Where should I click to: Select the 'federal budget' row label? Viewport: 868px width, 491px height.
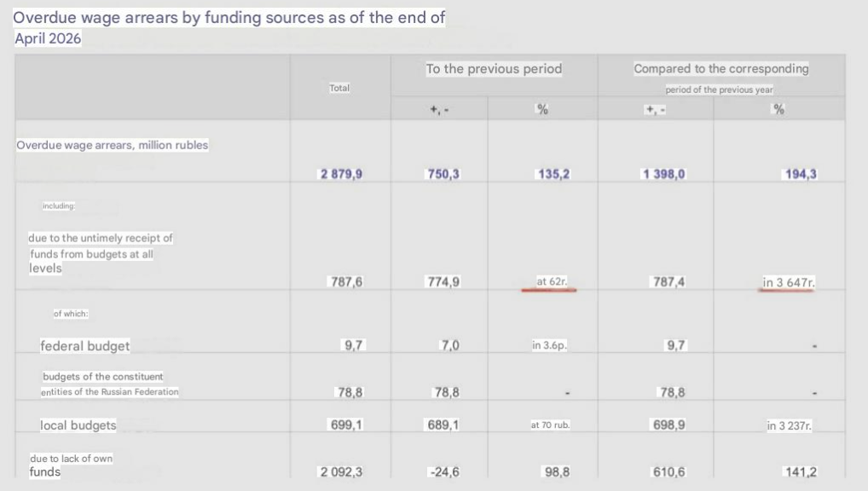(x=84, y=346)
